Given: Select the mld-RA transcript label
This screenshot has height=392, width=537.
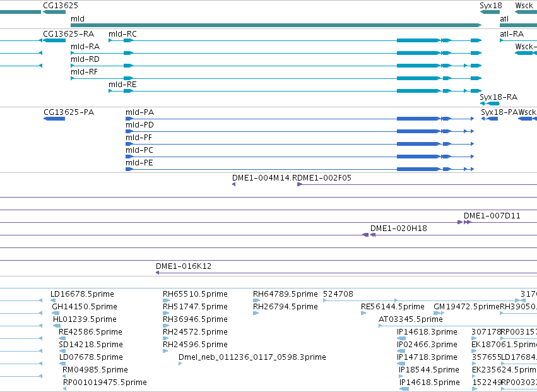Looking at the screenshot, I should [85, 47].
